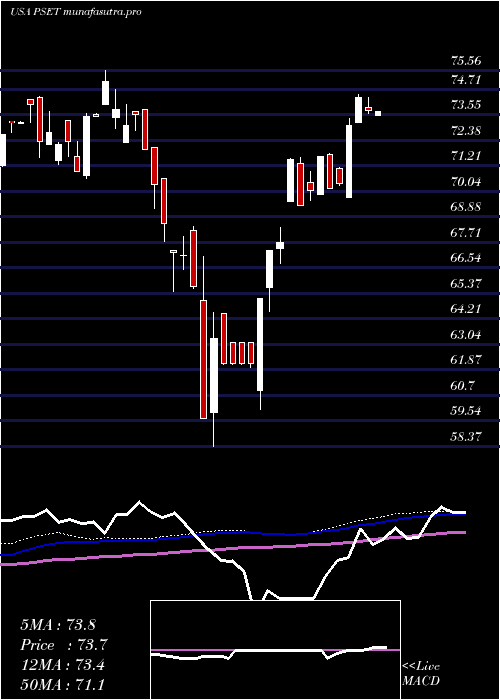Click the 'Price : 73.7' value text
The image size is (500, 700).
coord(64,645)
